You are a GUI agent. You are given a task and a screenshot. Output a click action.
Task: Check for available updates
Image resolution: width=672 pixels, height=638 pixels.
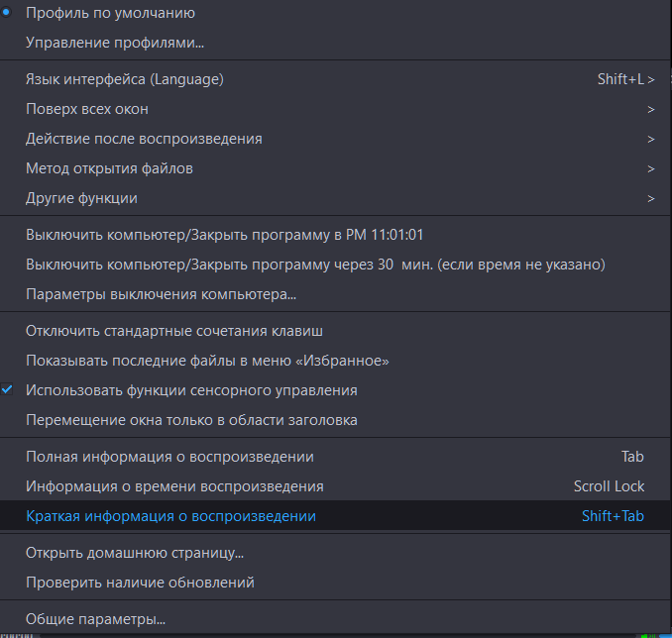(140, 583)
